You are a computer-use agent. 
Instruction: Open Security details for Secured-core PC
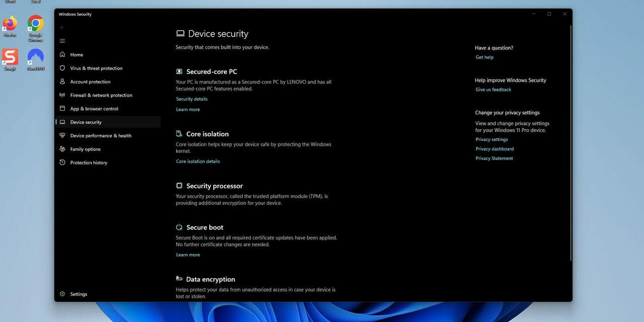192,99
